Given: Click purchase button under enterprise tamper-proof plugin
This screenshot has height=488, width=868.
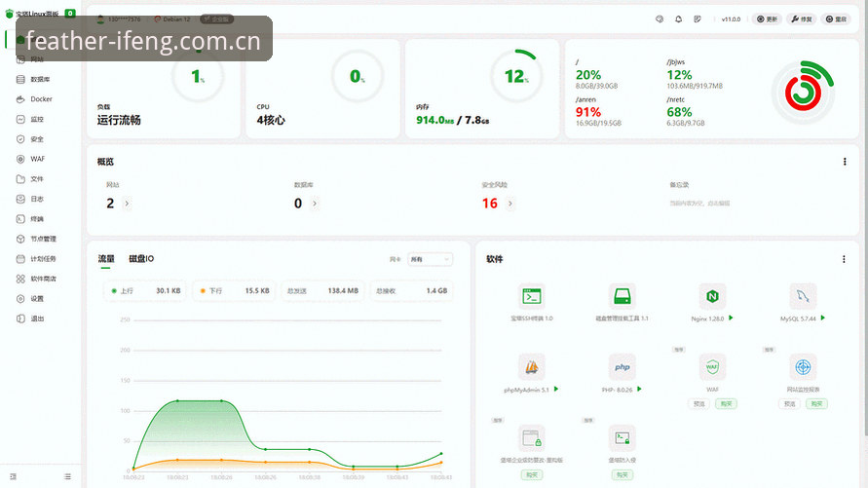Looking at the screenshot, I should 532,474.
